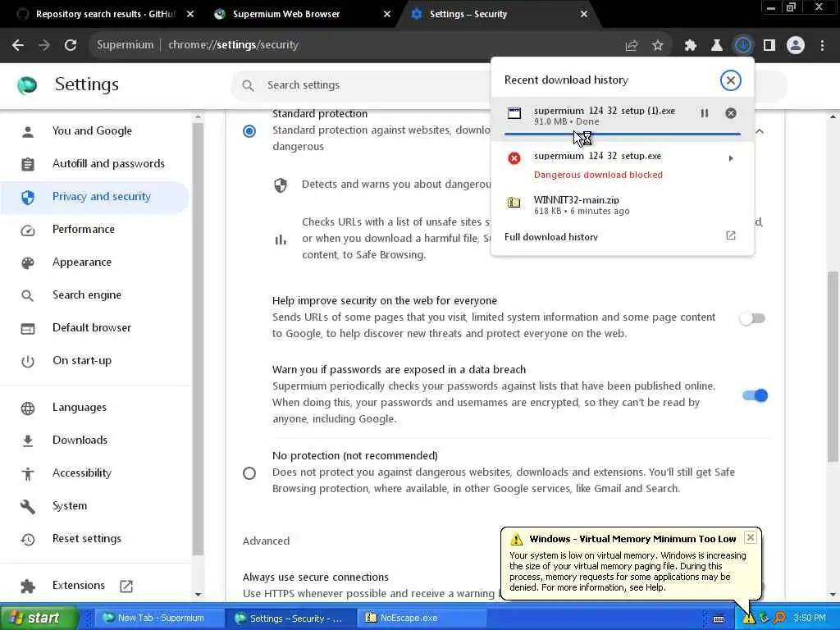Click the Advanced section heading

pyautogui.click(x=266, y=541)
